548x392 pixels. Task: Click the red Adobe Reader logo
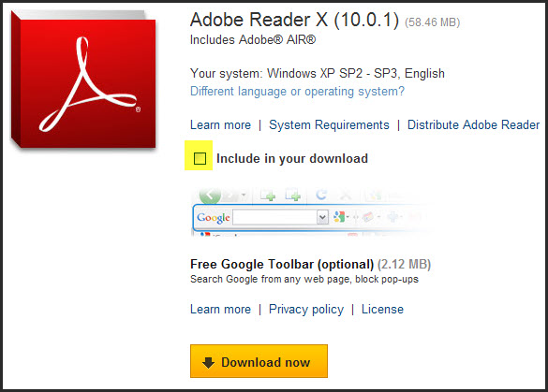click(x=83, y=80)
